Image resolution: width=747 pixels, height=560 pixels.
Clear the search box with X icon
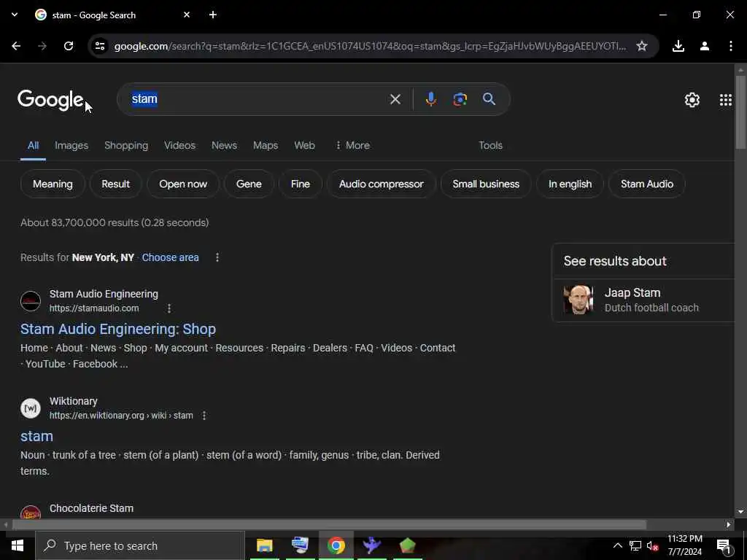[x=395, y=99]
